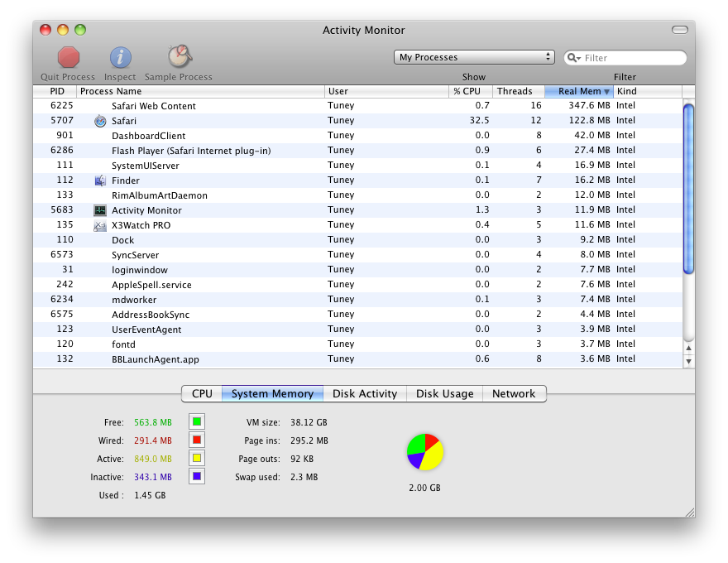Click the scroll up arrow
This screenshot has height=563, width=728.
(x=688, y=348)
